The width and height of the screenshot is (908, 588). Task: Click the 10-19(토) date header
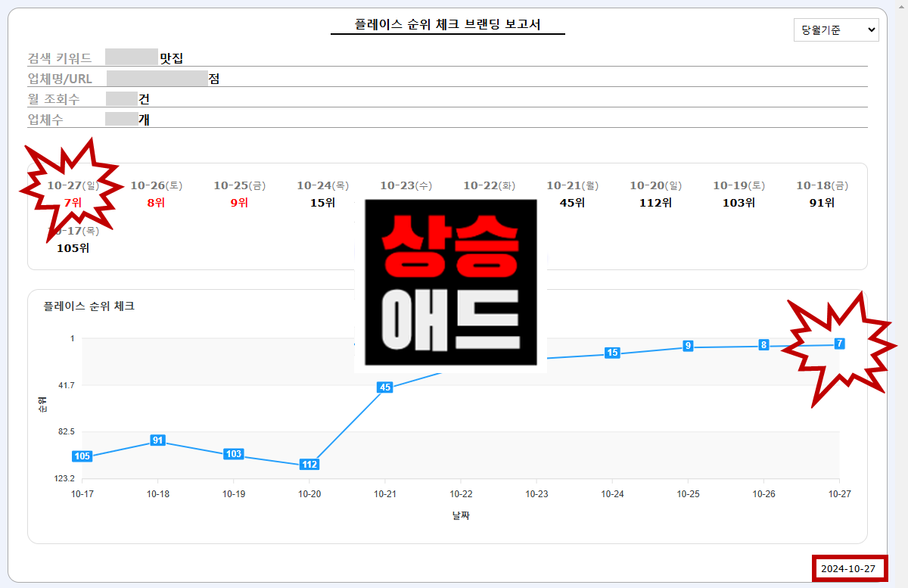[739, 185]
